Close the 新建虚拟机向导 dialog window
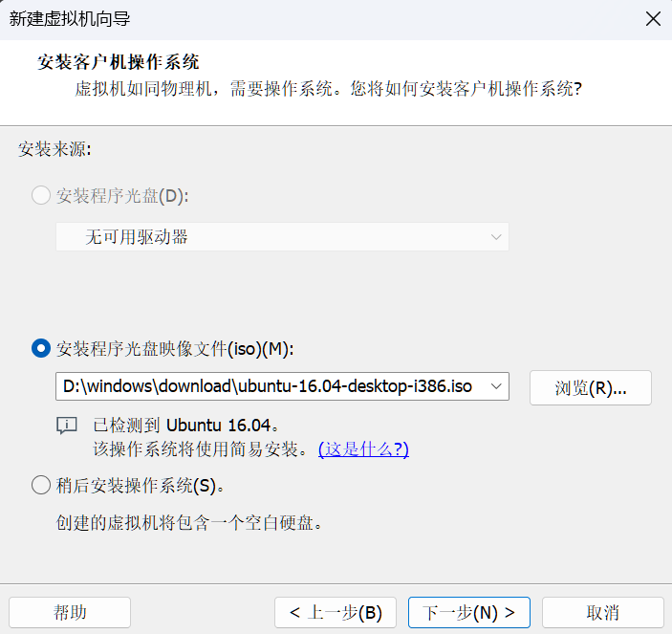The image size is (672, 634). click(653, 19)
